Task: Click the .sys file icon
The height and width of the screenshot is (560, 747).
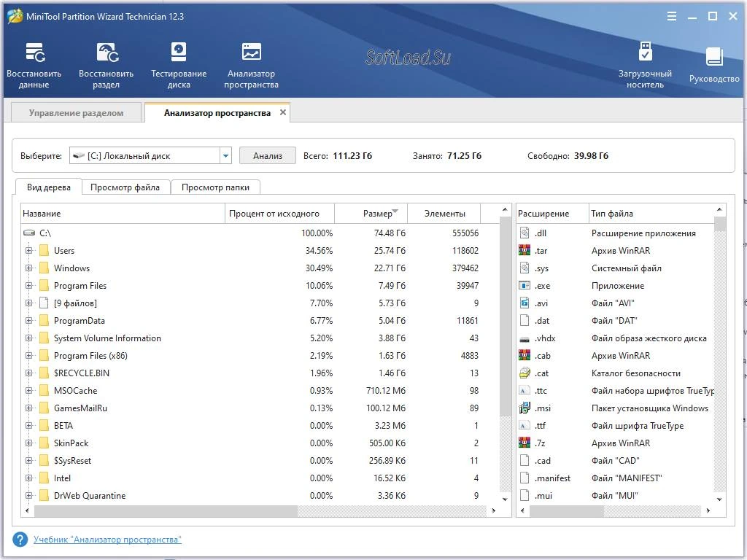Action: coord(525,268)
